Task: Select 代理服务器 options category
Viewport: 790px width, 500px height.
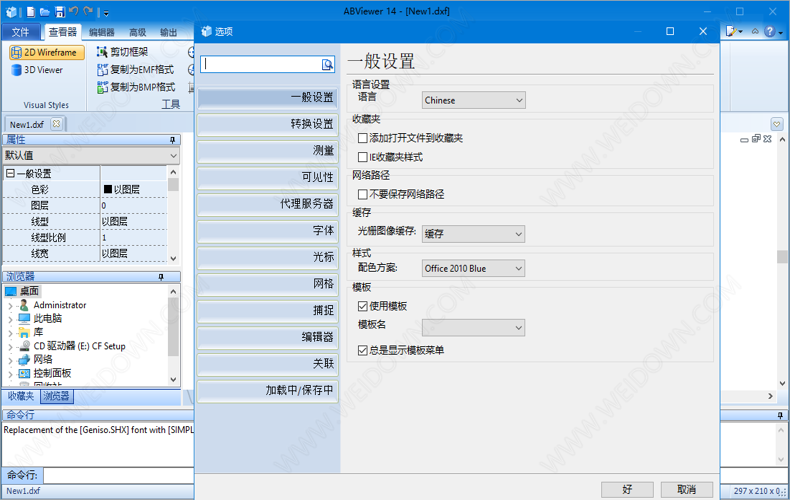Action: tap(268, 204)
